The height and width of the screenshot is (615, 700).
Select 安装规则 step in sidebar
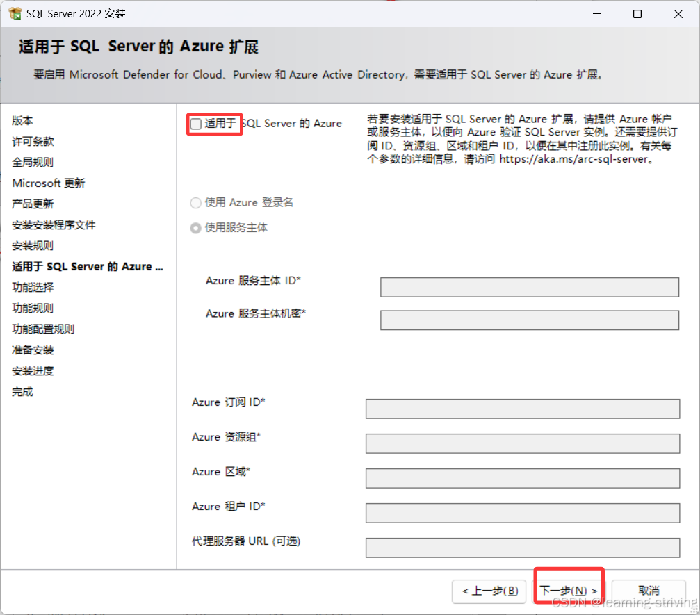(33, 245)
